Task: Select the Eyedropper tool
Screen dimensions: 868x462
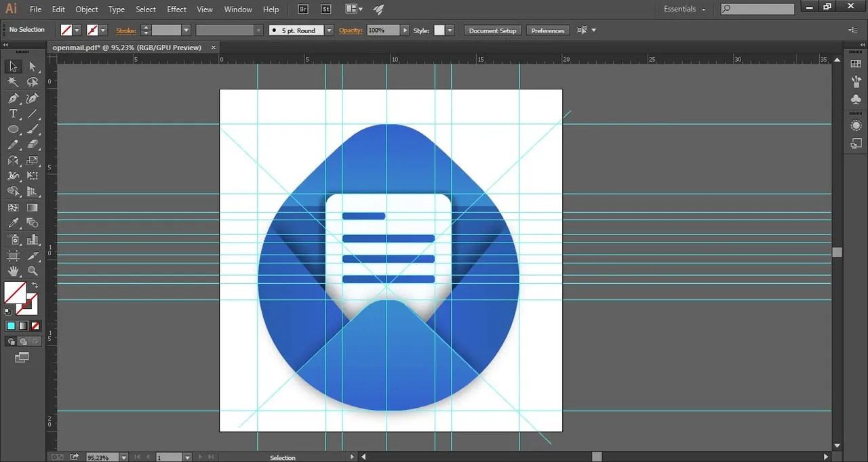Action: tap(13, 223)
